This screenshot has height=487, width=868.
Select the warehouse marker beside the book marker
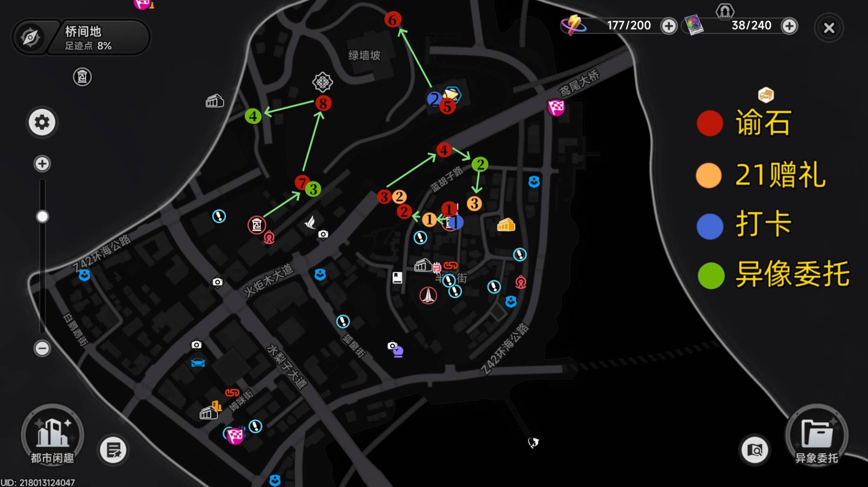pos(423,266)
